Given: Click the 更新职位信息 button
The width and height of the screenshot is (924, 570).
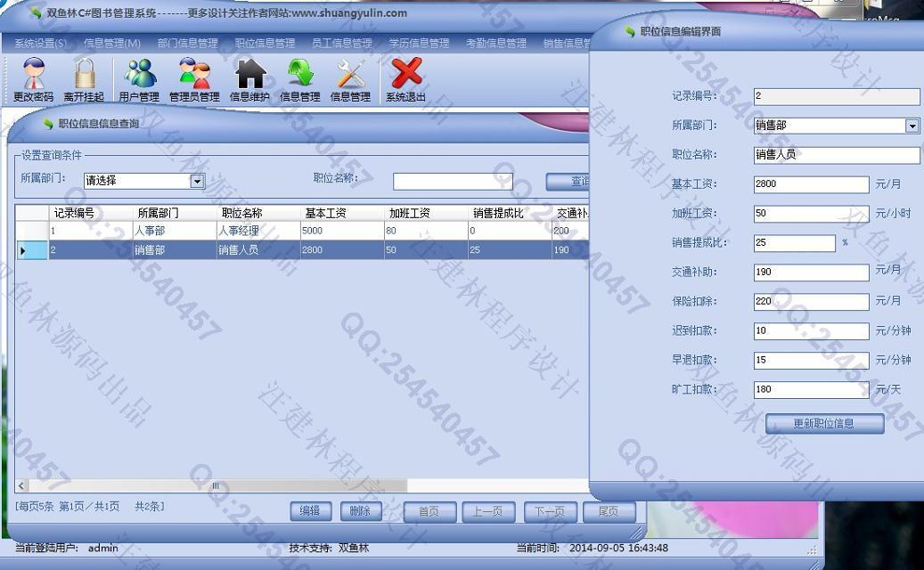Looking at the screenshot, I should pos(824,423).
